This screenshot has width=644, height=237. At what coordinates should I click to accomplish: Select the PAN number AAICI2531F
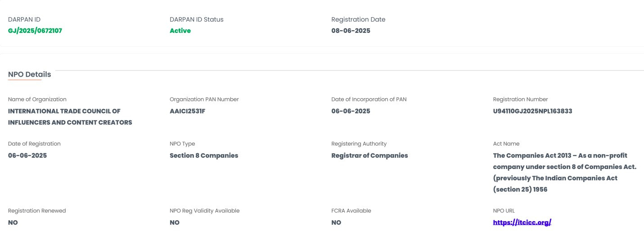coord(188,111)
